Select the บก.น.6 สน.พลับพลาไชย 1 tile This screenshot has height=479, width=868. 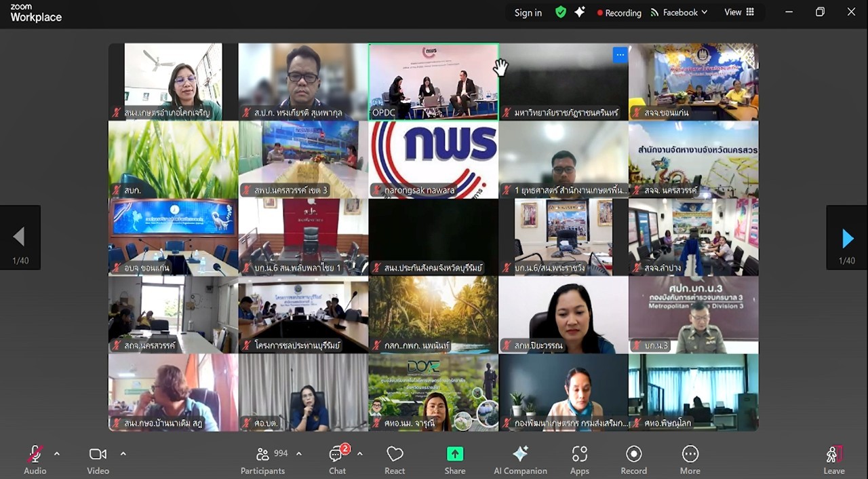click(x=303, y=237)
